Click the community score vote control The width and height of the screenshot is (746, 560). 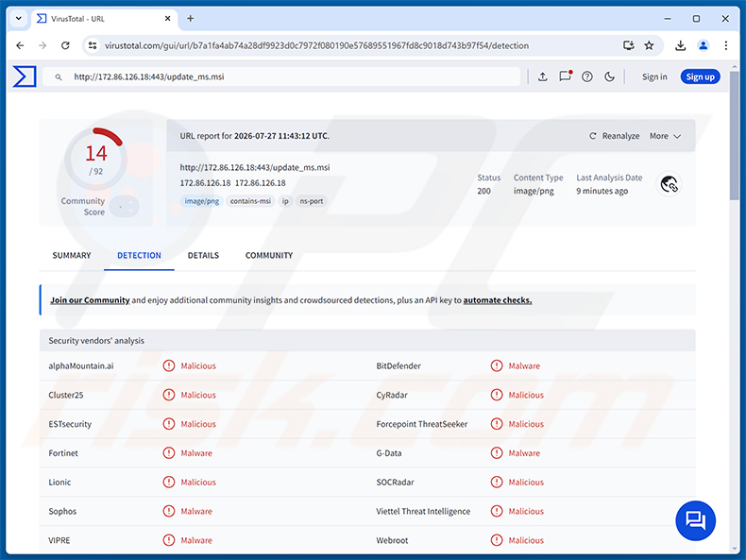coord(125,207)
